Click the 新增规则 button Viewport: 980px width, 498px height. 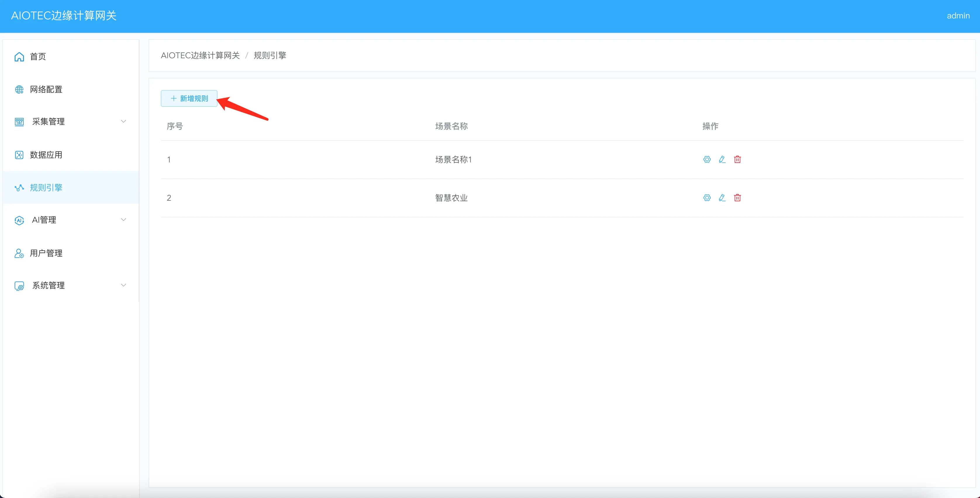point(189,99)
